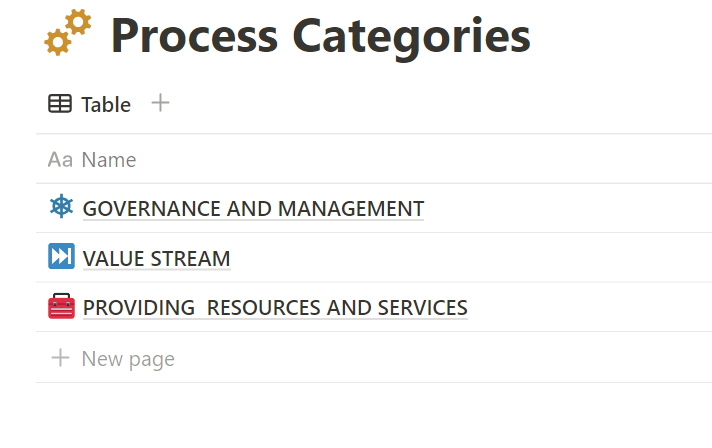Click the red toolbox icon
The width and height of the screenshot is (712, 448).
coord(61,307)
